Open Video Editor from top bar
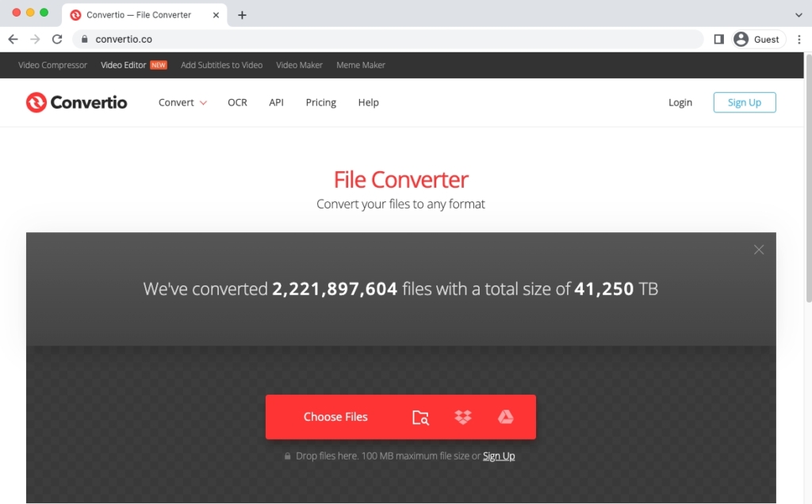Viewport: 812px width, 504px height. click(124, 65)
